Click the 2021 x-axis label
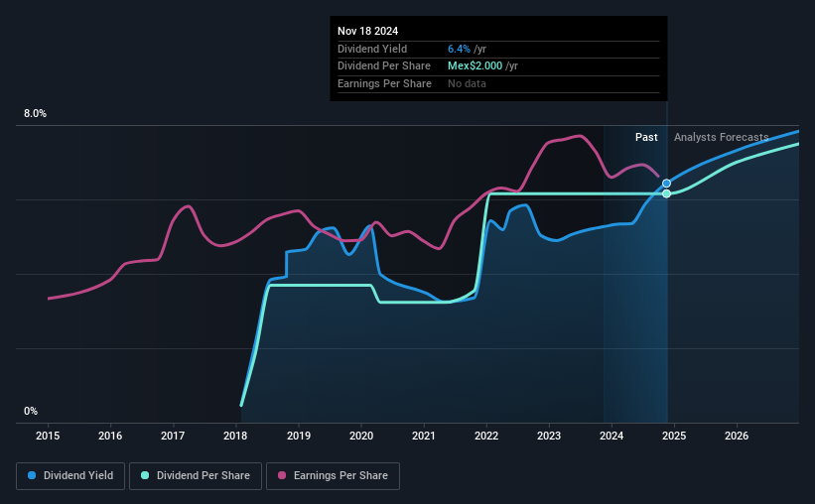Viewport: 815px width, 504px height. tap(424, 436)
